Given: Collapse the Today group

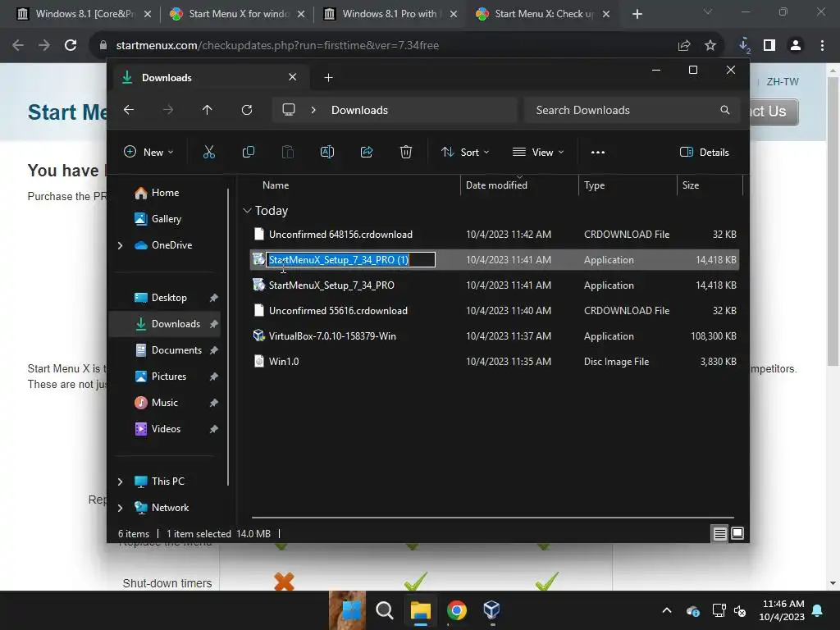Looking at the screenshot, I should tap(247, 211).
